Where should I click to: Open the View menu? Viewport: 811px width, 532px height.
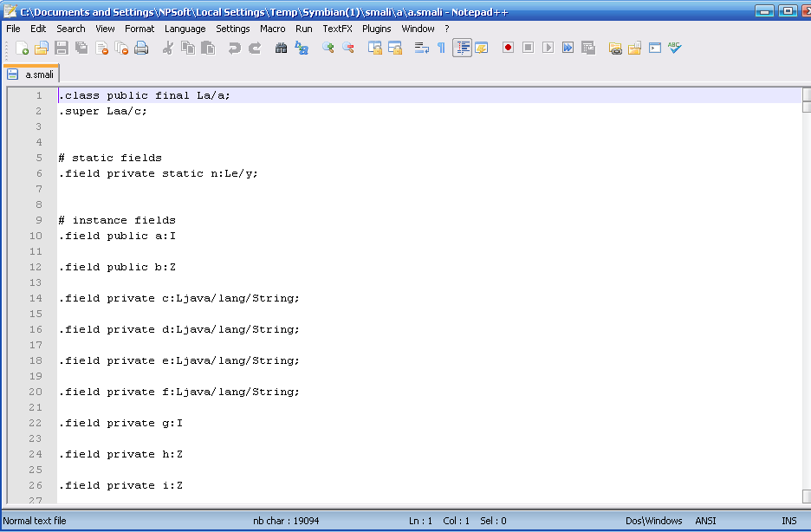tap(105, 29)
